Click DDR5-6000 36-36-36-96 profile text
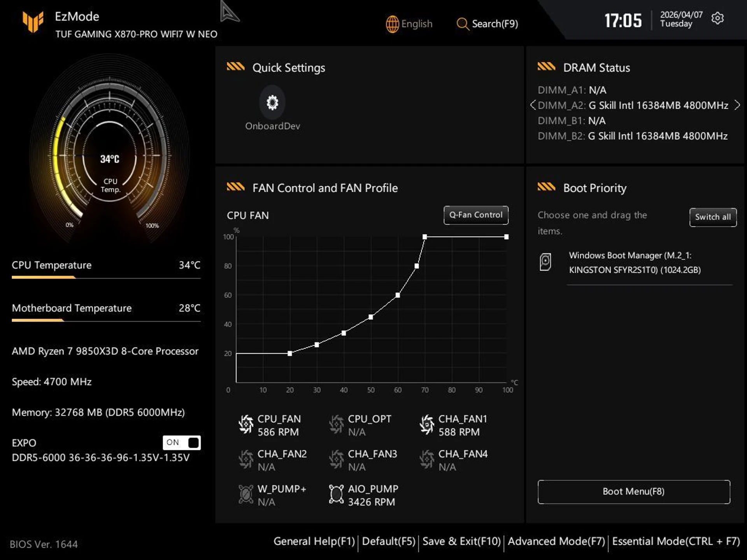This screenshot has height=560, width=747. (x=101, y=458)
